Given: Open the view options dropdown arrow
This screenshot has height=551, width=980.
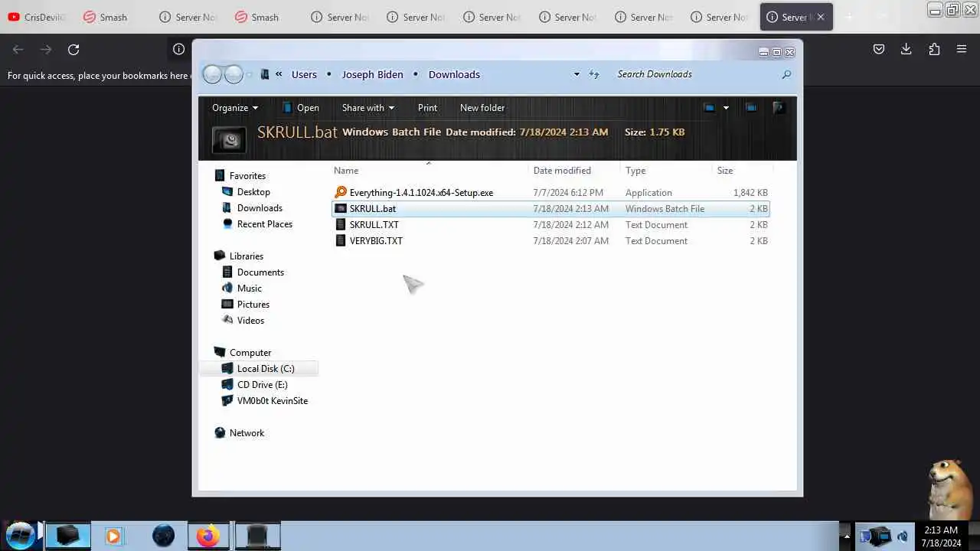Looking at the screenshot, I should point(726,108).
